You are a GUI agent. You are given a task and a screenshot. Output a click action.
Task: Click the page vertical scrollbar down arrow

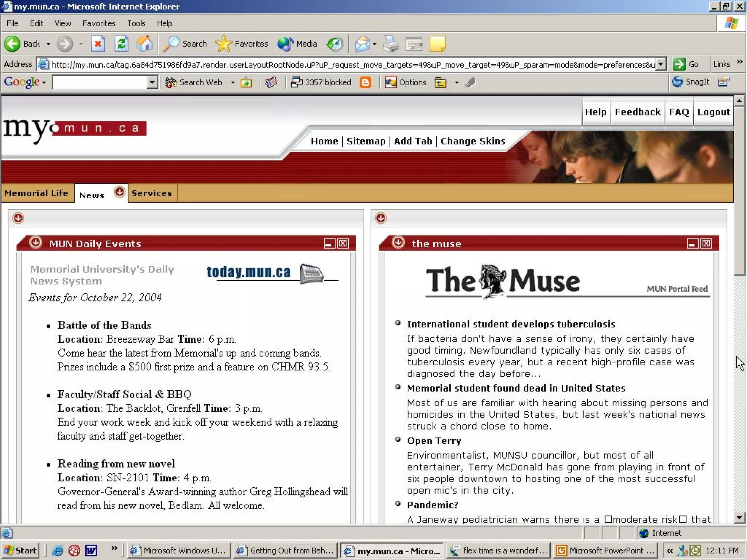pos(739,518)
